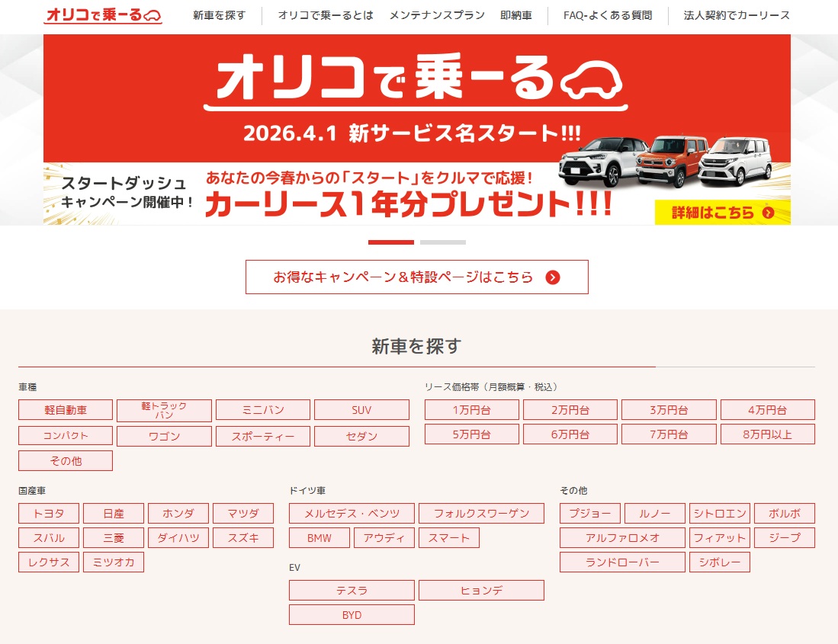Click the arrow icon in campaign button
Viewport: 838px width, 644px height.
(553, 277)
